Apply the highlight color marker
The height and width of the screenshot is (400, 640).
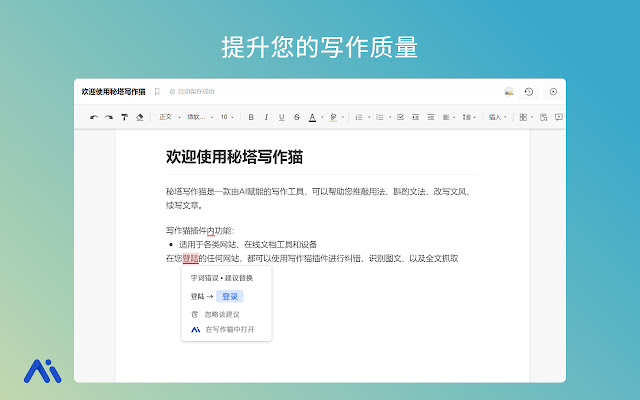click(x=333, y=118)
